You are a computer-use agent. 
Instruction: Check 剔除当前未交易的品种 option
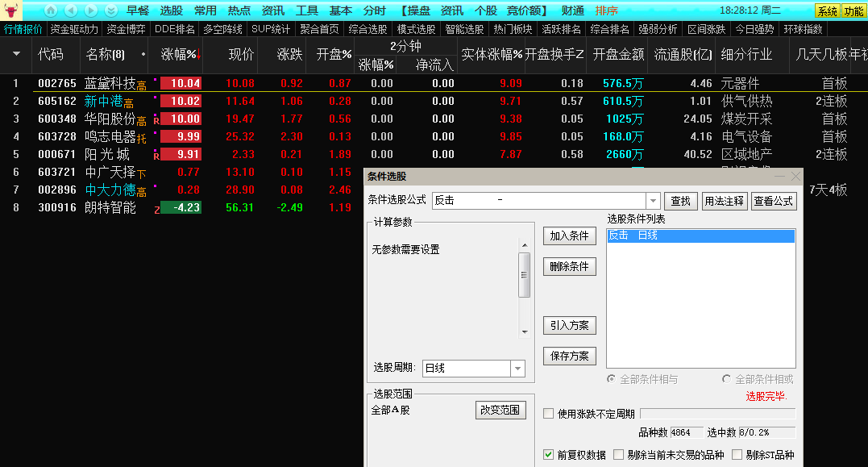pos(619,455)
